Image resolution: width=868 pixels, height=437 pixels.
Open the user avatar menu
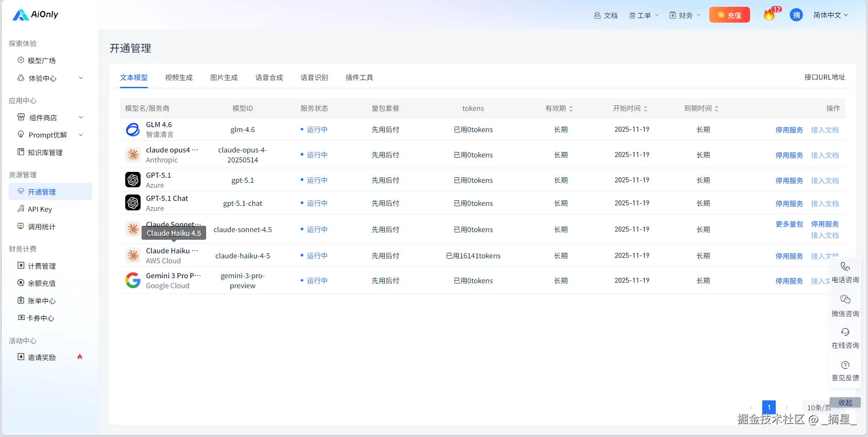click(796, 15)
